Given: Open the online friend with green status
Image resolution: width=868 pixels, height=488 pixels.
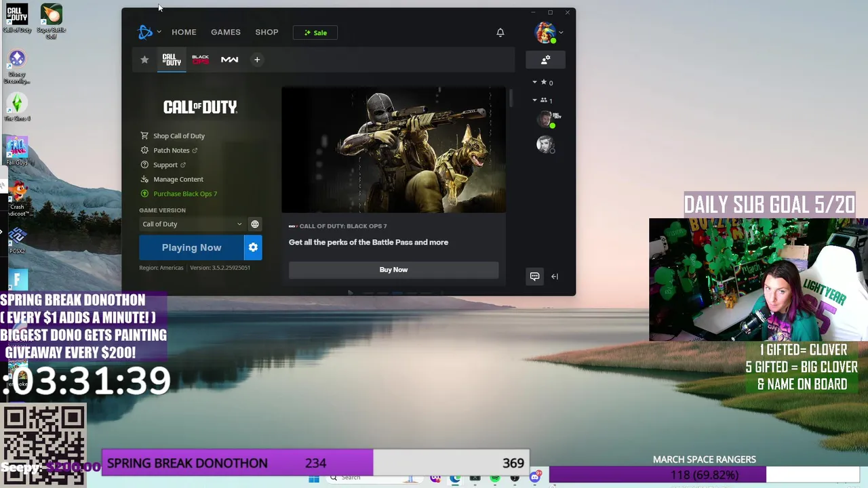Looking at the screenshot, I should [545, 120].
